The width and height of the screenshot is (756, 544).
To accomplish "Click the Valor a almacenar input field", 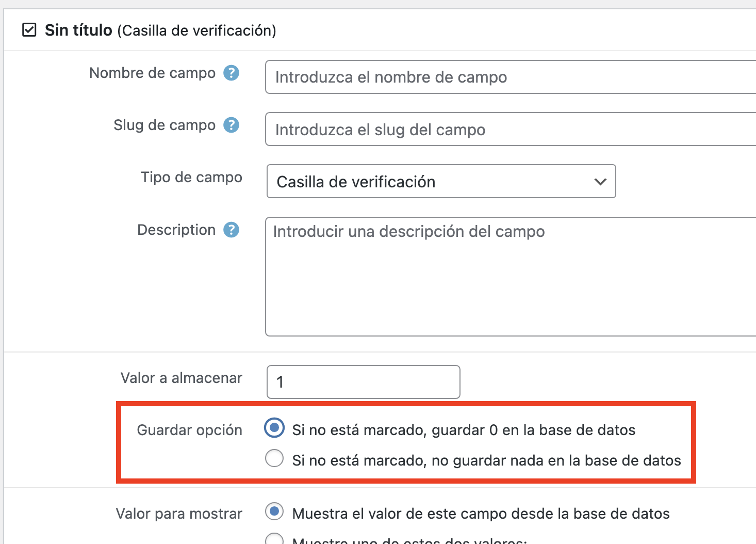I will [364, 382].
